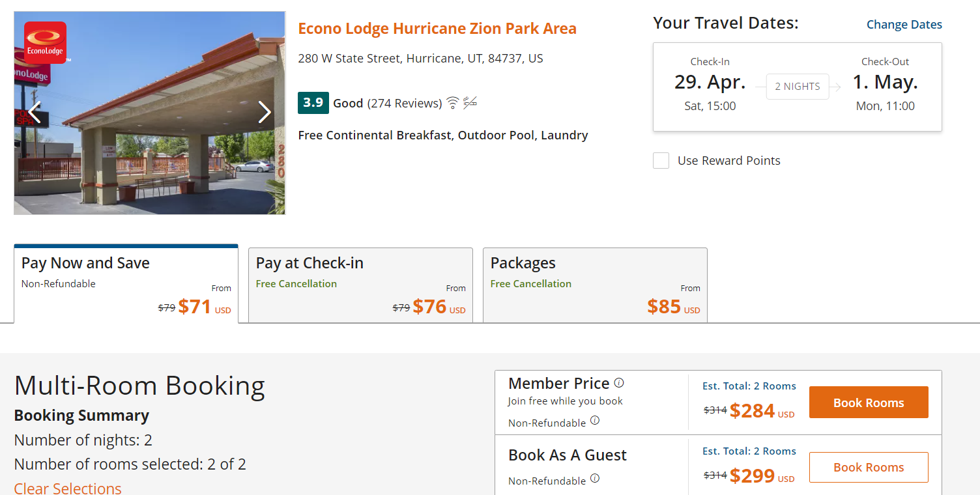Viewport: 980px width, 495px height.
Task: Enable the Use Reward Points checkbox
Action: [661, 161]
